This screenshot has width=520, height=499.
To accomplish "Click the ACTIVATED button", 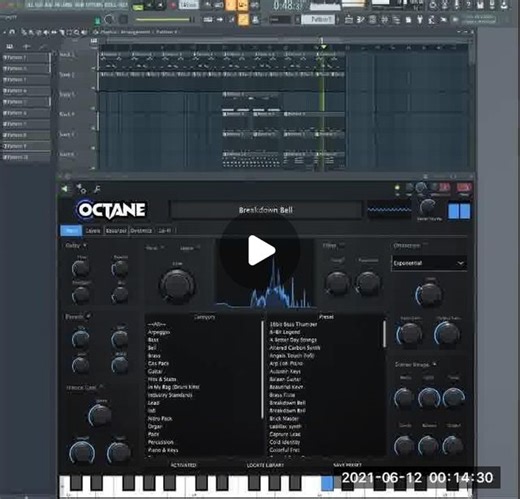I will tap(183, 465).
